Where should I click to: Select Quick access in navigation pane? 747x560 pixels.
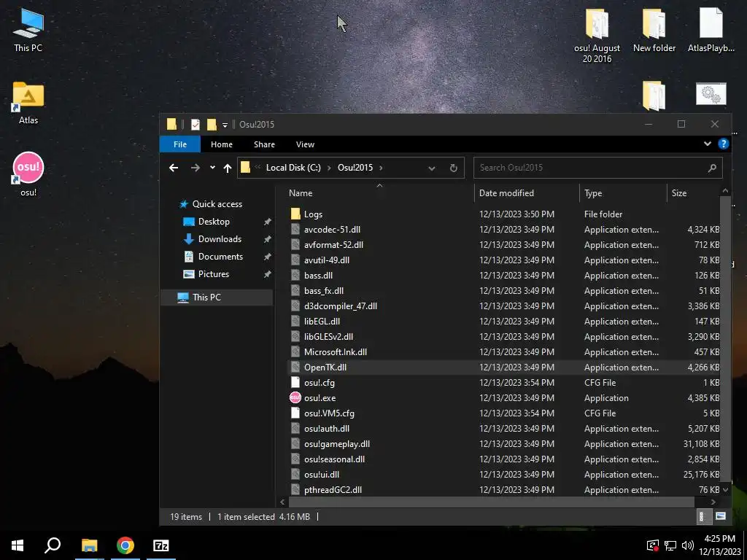pyautogui.click(x=217, y=204)
